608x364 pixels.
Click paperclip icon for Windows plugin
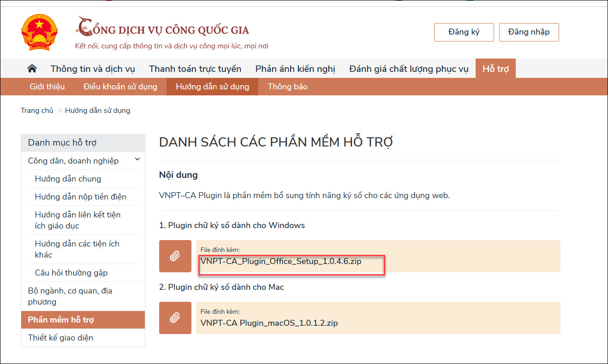click(x=175, y=256)
